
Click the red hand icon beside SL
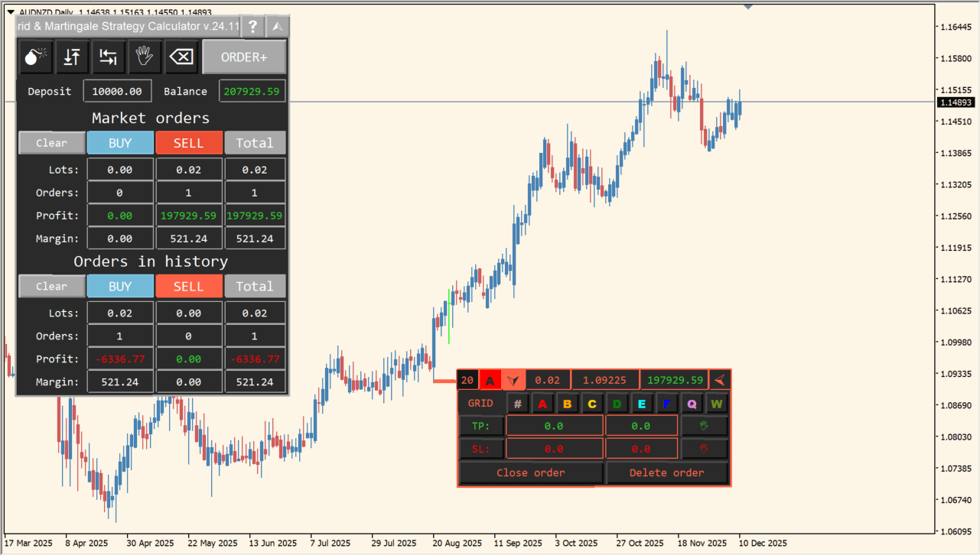click(704, 449)
